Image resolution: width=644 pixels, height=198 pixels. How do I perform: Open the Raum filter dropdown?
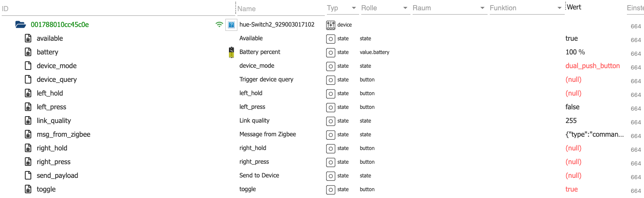482,8
